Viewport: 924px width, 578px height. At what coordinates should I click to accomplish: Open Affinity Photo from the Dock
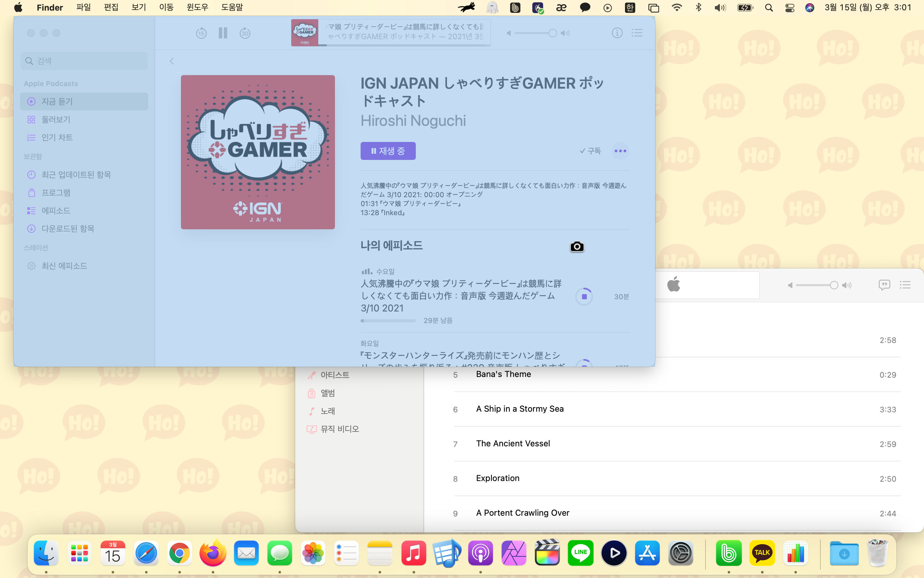pos(514,553)
